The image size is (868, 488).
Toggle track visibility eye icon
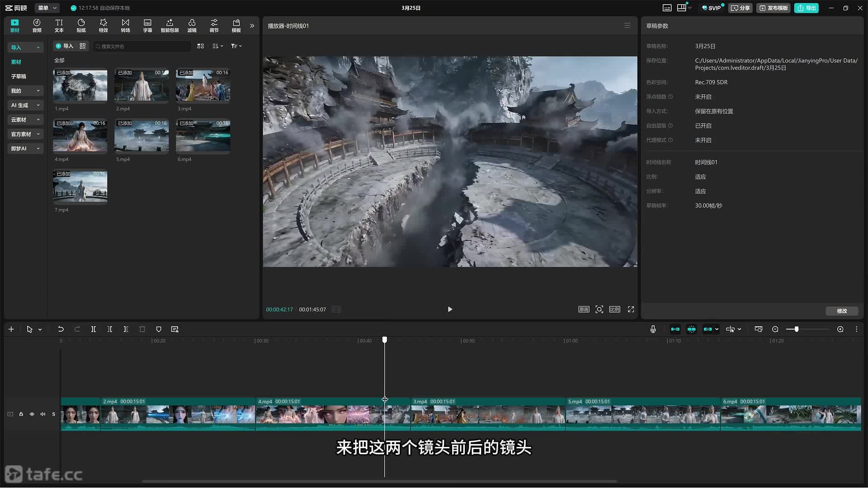point(32,414)
